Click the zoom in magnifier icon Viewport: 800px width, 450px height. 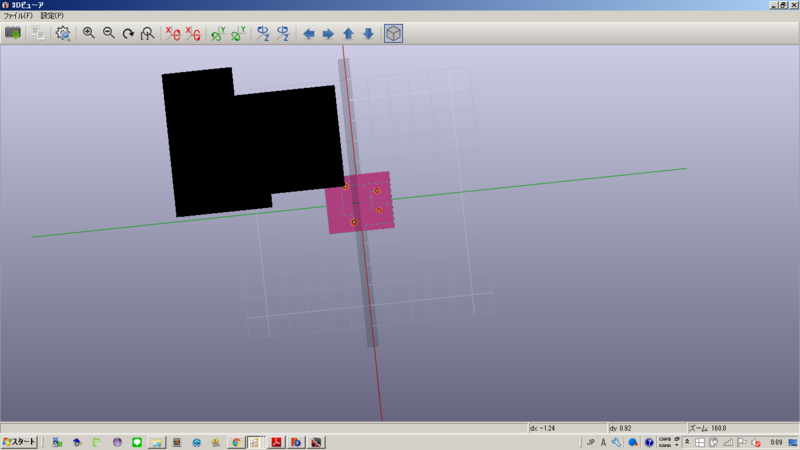coord(89,34)
